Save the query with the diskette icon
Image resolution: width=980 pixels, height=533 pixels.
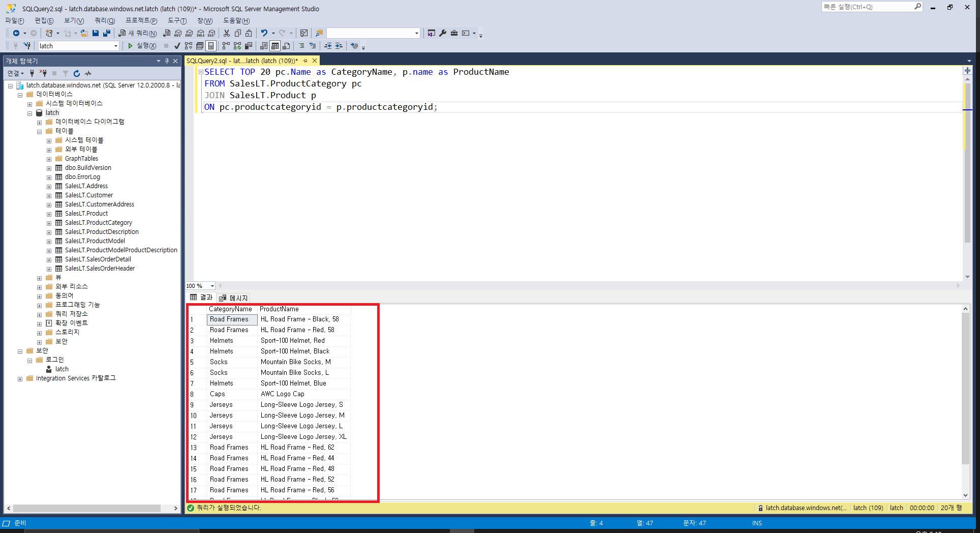[96, 33]
